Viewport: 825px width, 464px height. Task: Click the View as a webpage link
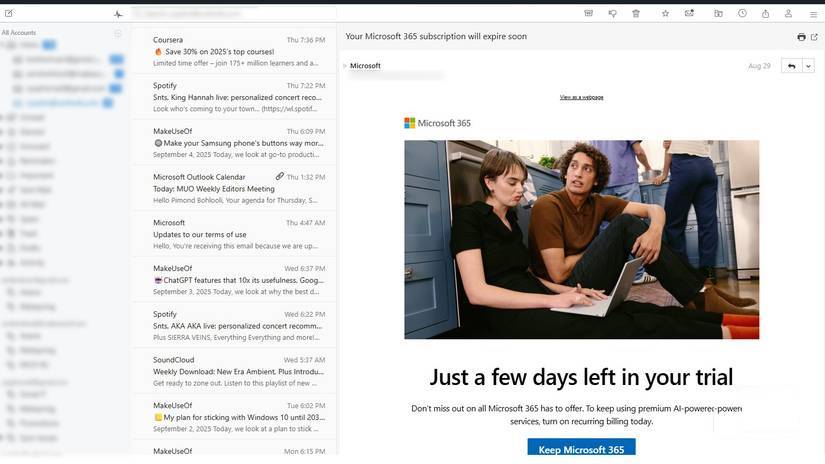pos(581,97)
